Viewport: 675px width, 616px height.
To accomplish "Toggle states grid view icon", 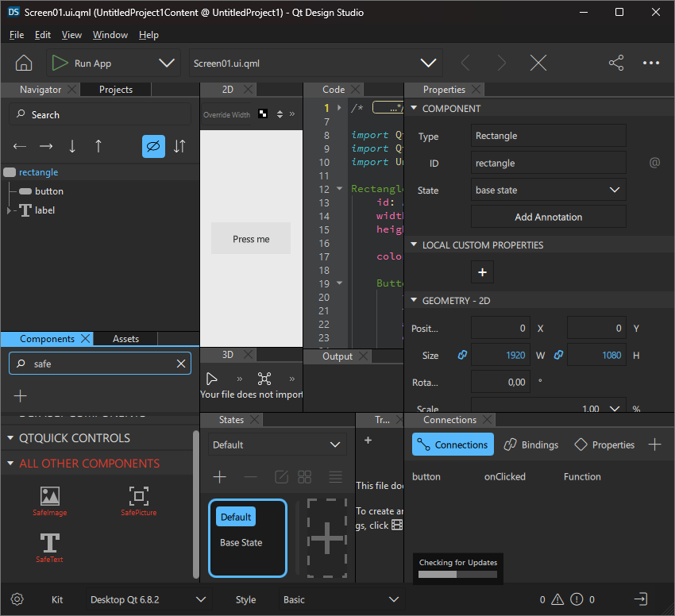I will pos(304,477).
